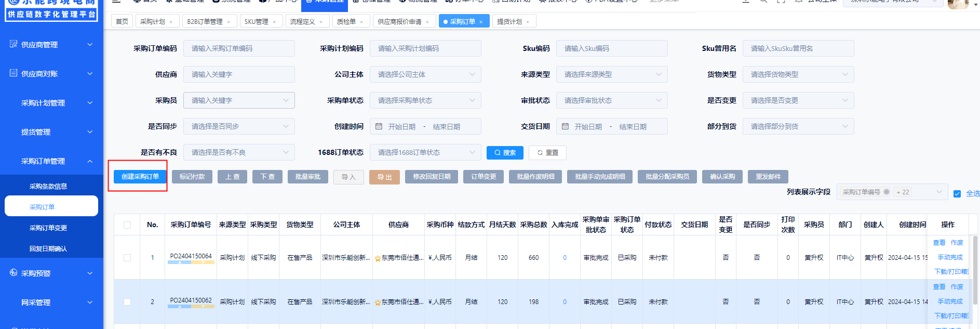Tick the checkbox for row PO2404150064
Screen dimensions: 980x329
click(127, 258)
